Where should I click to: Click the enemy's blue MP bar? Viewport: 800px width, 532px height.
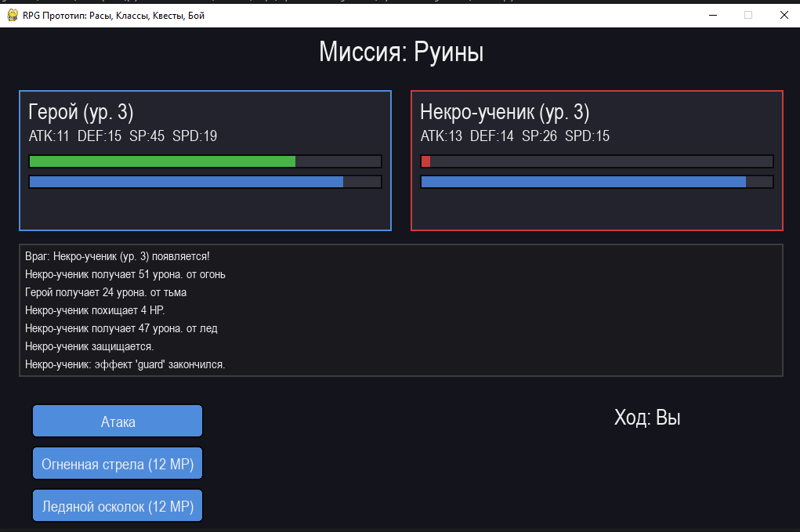[x=580, y=181]
